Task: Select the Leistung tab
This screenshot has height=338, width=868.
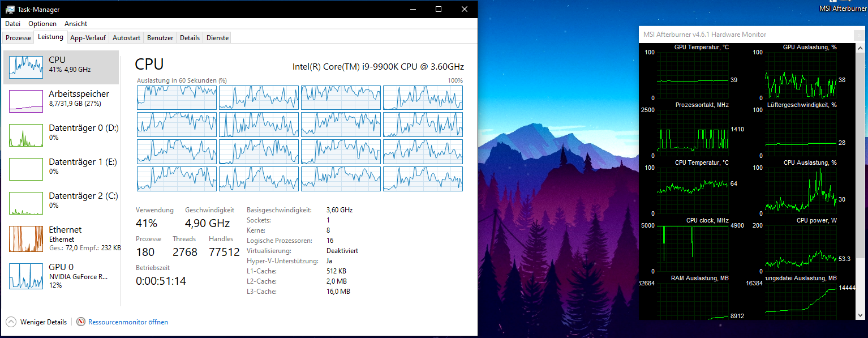Action: point(50,37)
